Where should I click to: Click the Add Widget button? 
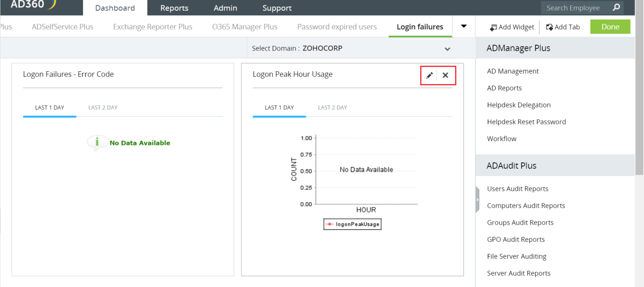[512, 27]
